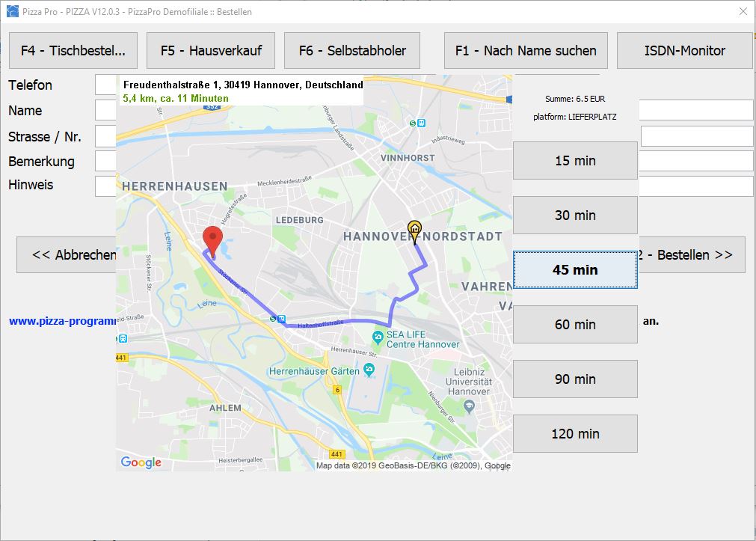Click the 'Leibniz Universität Hannover' map label

[469, 382]
